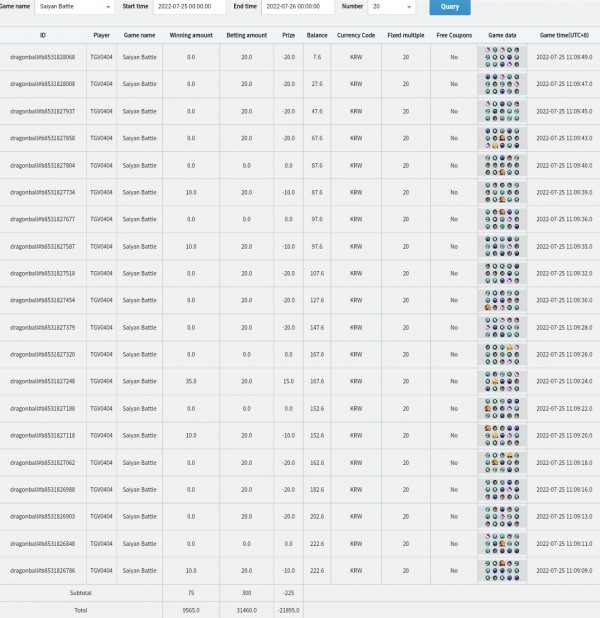Image resolution: width=600 pixels, height=618 pixels.
Task: Open game data image for the 11:09:20 round
Action: 502,435
